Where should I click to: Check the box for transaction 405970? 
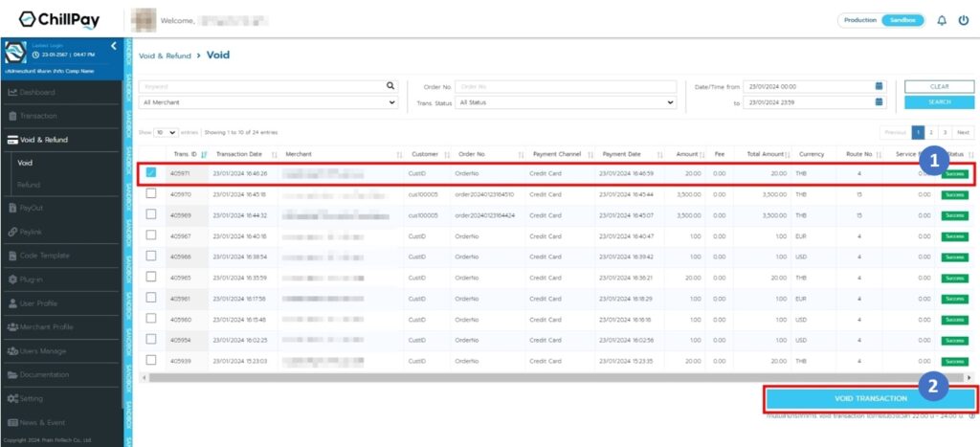(x=150, y=193)
